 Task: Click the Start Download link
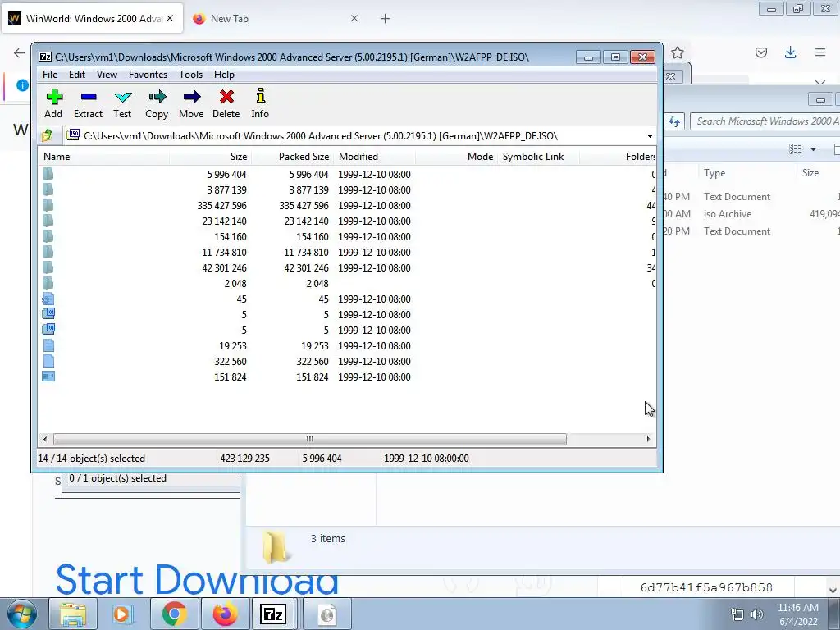(x=197, y=580)
